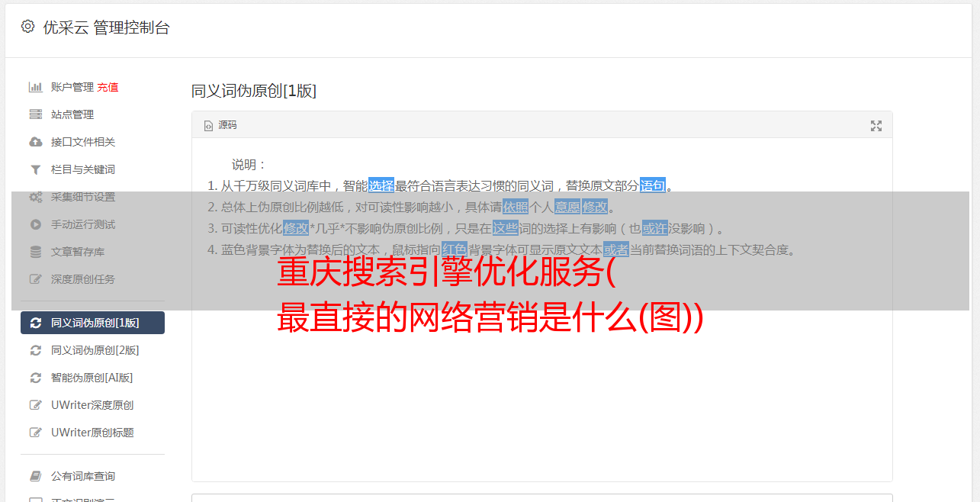Click the 优采云 管理控制台 header title
The width and height of the screenshot is (980, 502).
click(x=106, y=27)
